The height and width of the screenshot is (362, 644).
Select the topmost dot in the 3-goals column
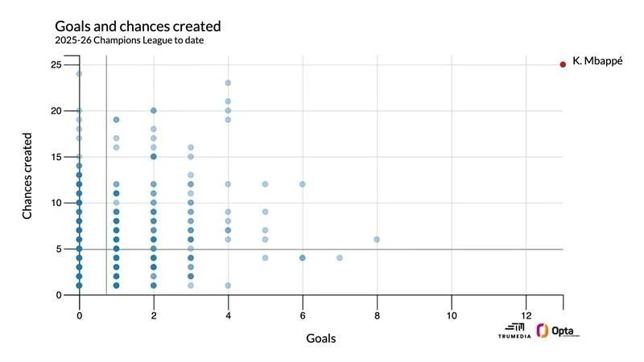[191, 147]
